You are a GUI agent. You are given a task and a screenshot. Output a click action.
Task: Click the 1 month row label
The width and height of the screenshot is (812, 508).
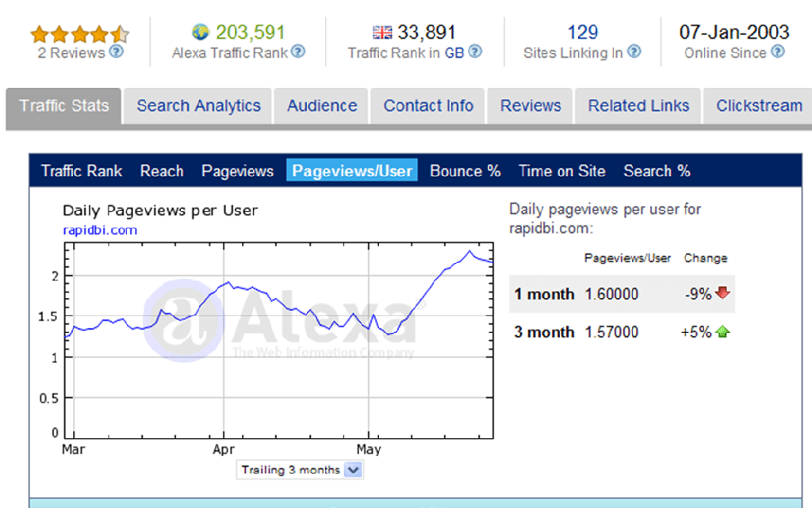pyautogui.click(x=544, y=294)
